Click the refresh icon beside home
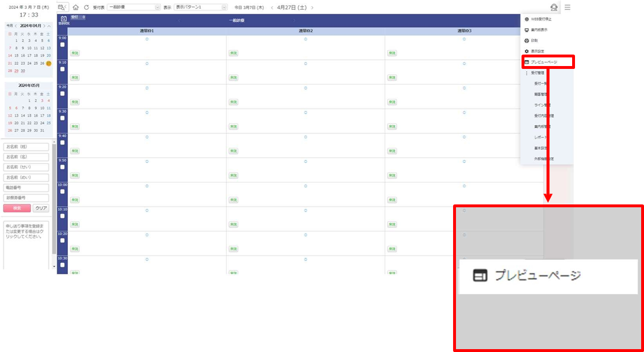Screen dimensions: 644x352 point(86,7)
